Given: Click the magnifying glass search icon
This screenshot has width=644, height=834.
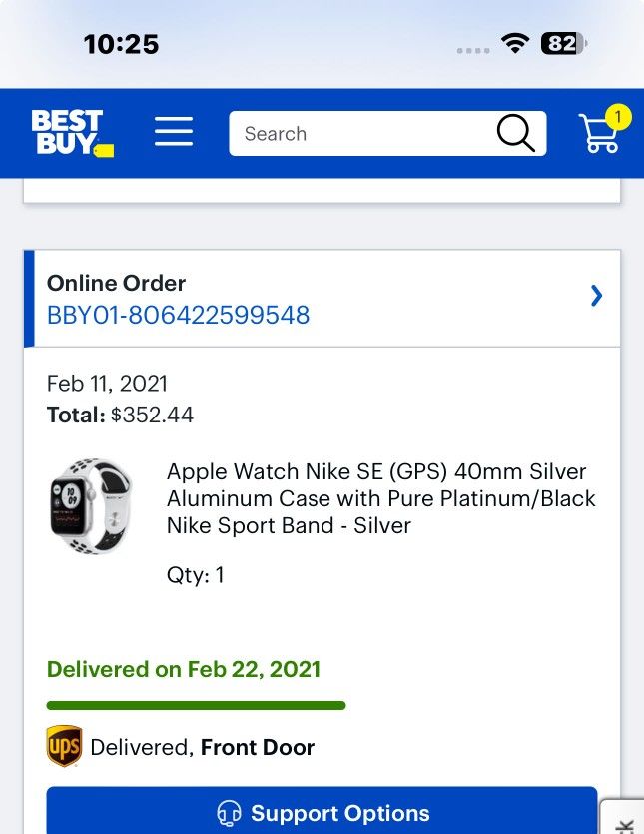Looking at the screenshot, I should point(515,133).
